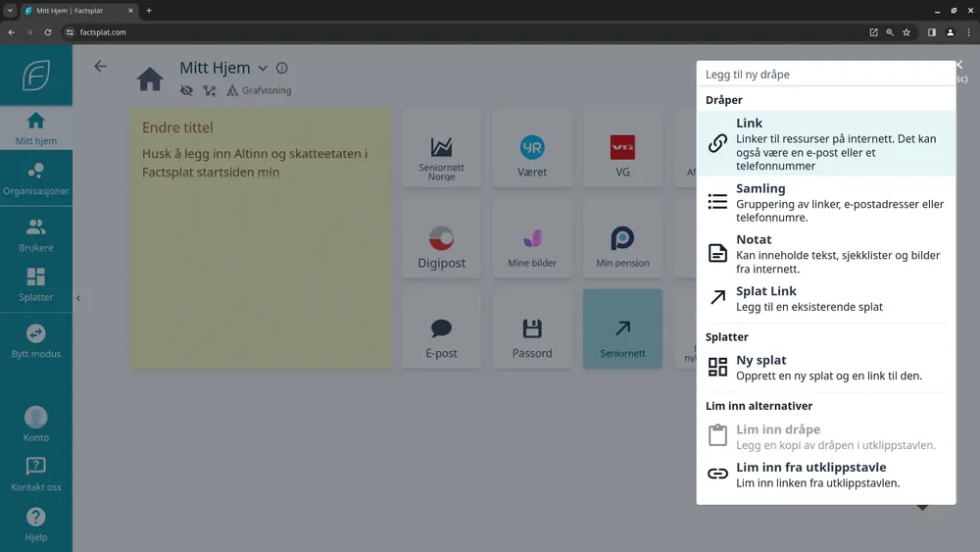Click the down arrow below the drop menu
The height and width of the screenshot is (552, 980).
click(x=922, y=508)
